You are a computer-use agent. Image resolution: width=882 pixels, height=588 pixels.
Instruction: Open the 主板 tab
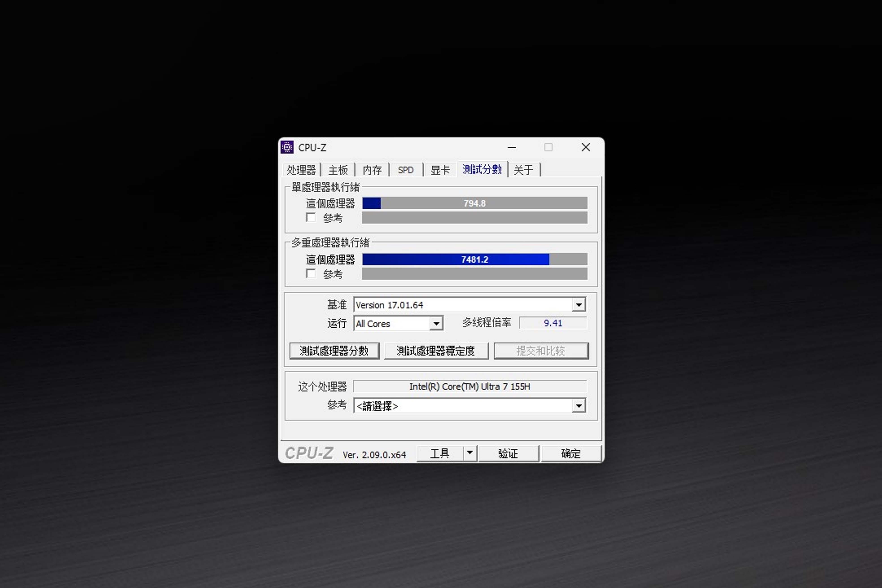point(338,170)
